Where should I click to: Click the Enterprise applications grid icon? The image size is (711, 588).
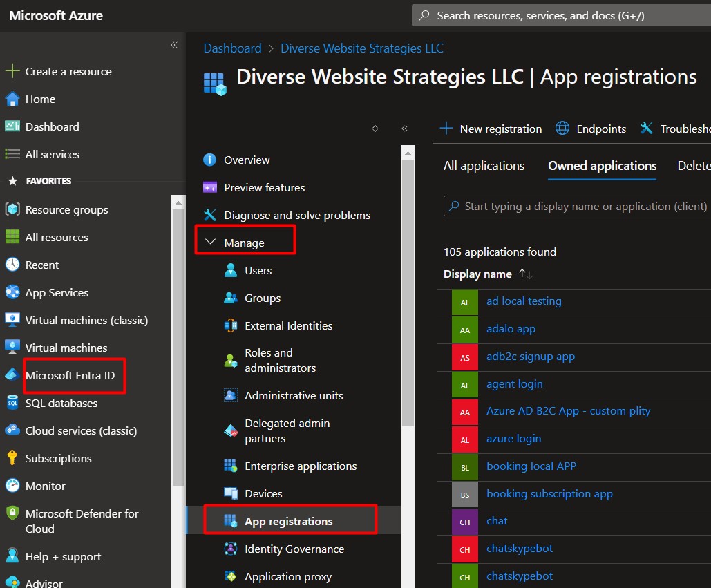(x=230, y=466)
